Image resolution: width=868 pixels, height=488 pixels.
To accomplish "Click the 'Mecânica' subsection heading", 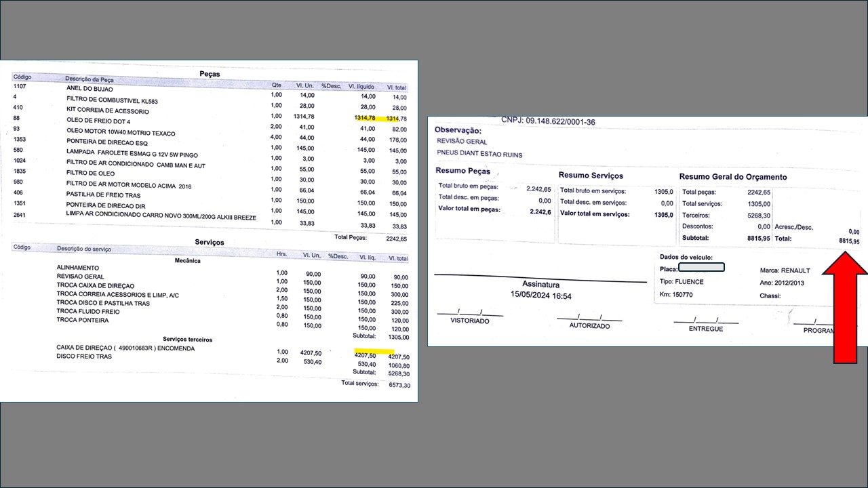I will click(188, 260).
